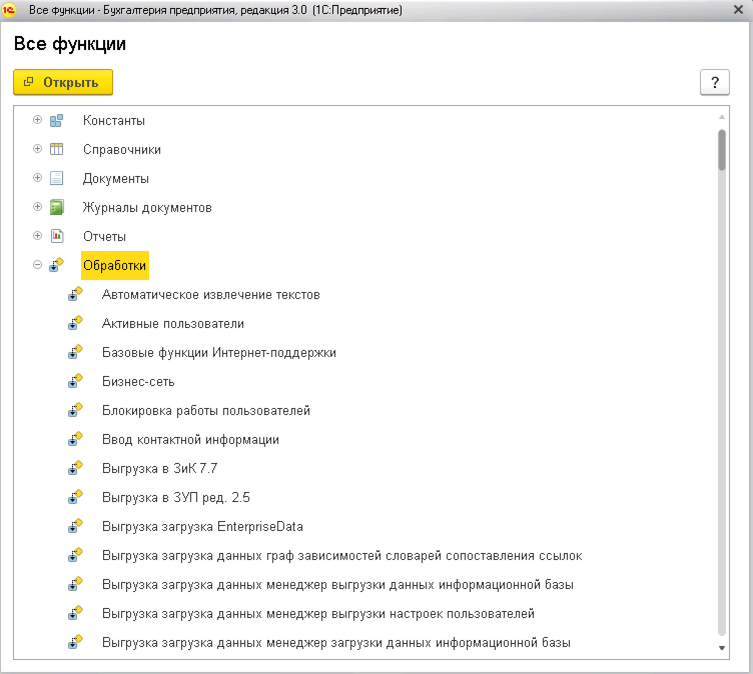Select the highlighted Обработки item
The height and width of the screenshot is (674, 753).
(115, 265)
